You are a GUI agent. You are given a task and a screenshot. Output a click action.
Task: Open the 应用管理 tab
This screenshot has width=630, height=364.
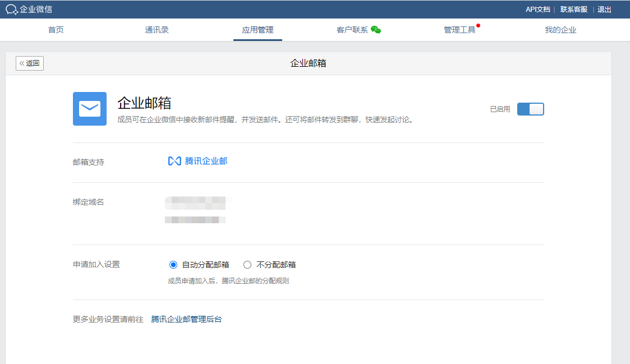(x=257, y=30)
